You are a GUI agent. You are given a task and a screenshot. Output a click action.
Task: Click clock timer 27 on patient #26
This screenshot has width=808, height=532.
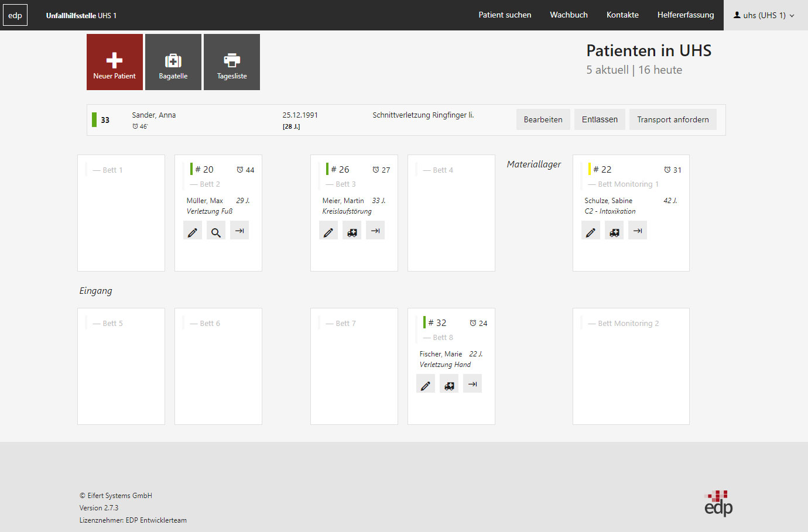tap(381, 170)
